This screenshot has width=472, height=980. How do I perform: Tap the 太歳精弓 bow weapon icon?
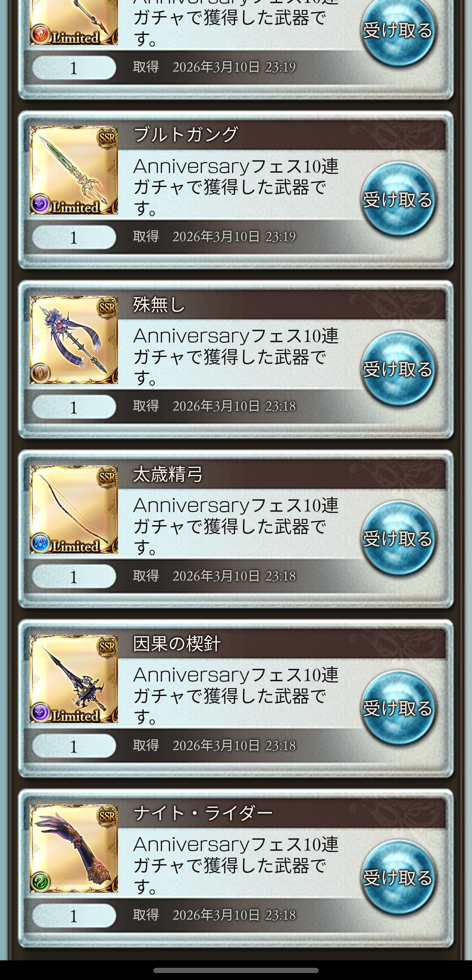[74, 509]
